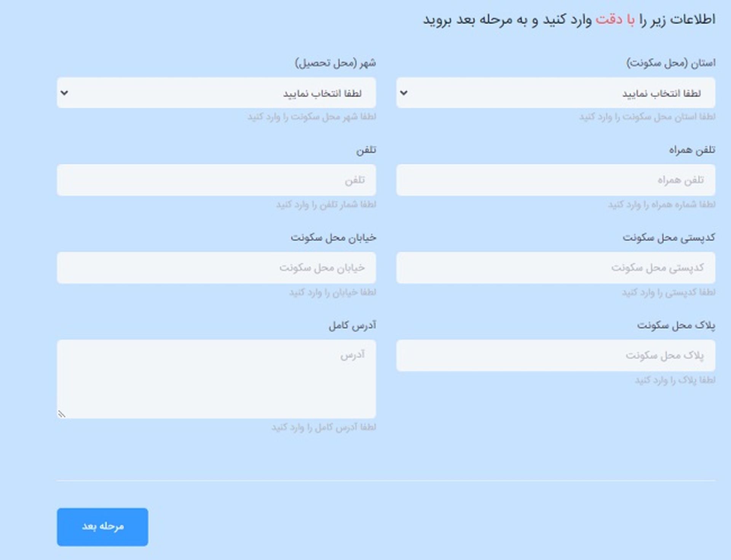Click inside the تلفن input field
The height and width of the screenshot is (560, 731).
tap(217, 180)
